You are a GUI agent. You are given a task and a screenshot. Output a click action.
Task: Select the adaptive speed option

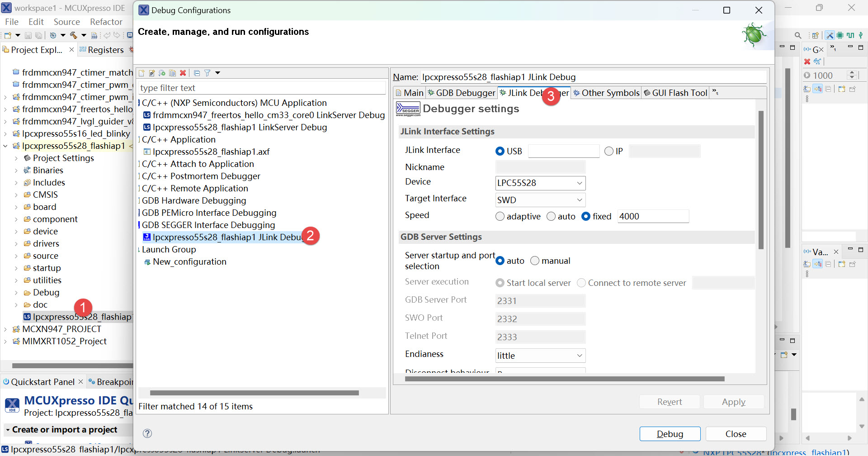point(500,217)
